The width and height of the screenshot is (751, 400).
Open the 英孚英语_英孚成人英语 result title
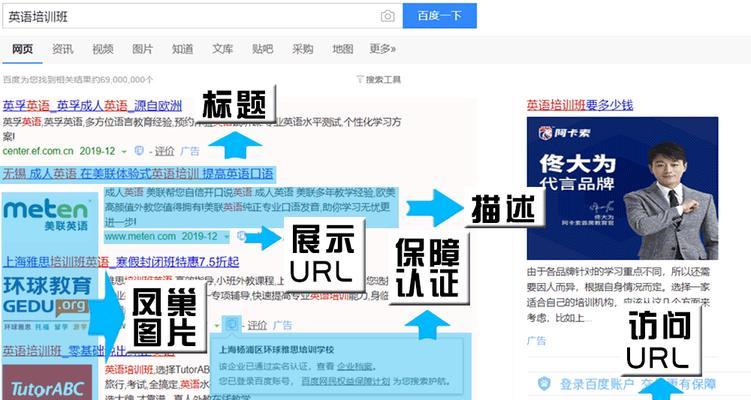pyautogui.click(x=92, y=105)
